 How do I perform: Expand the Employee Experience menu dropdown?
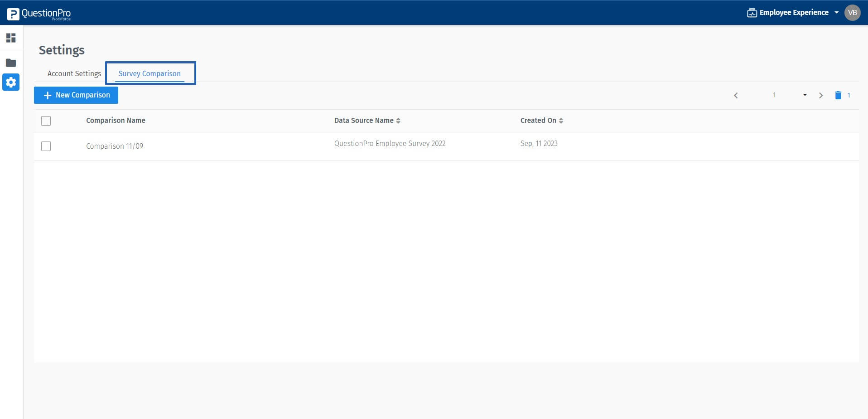836,13
